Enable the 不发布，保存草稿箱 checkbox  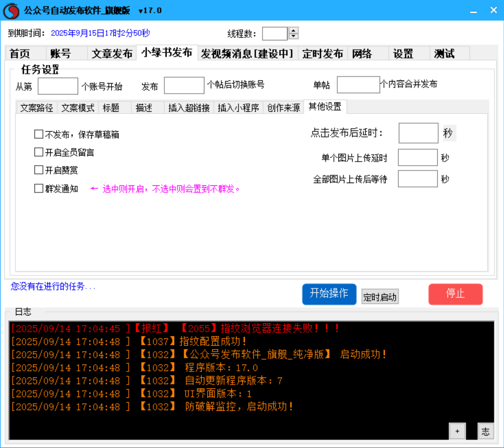coord(38,134)
